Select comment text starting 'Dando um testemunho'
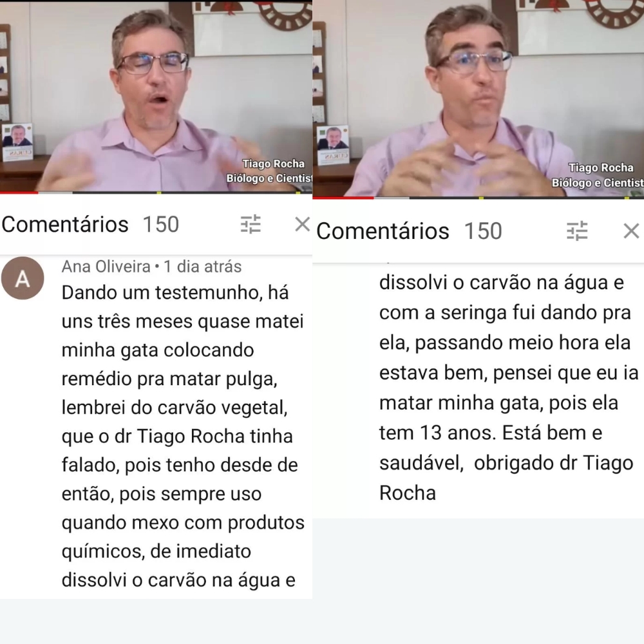 point(183,436)
